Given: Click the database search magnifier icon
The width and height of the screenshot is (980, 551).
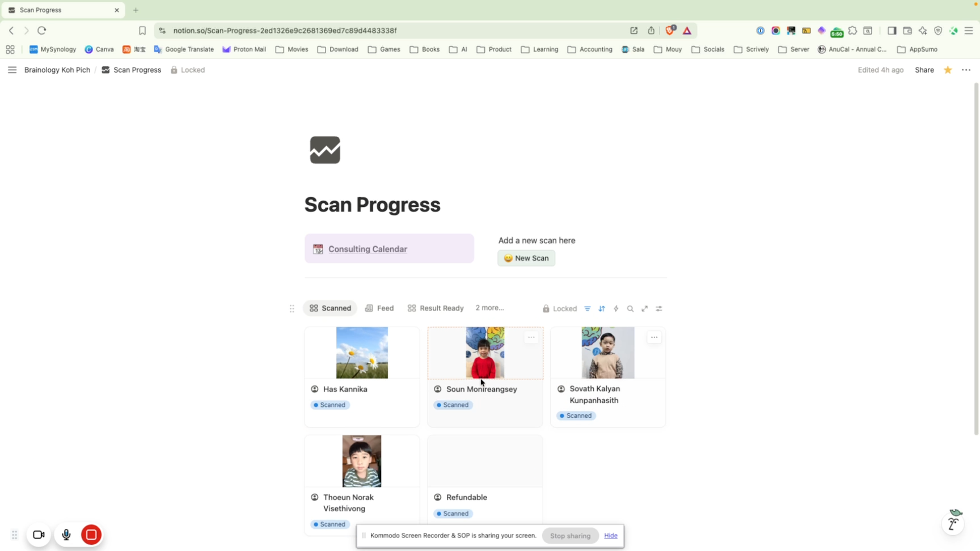Looking at the screenshot, I should coord(630,308).
